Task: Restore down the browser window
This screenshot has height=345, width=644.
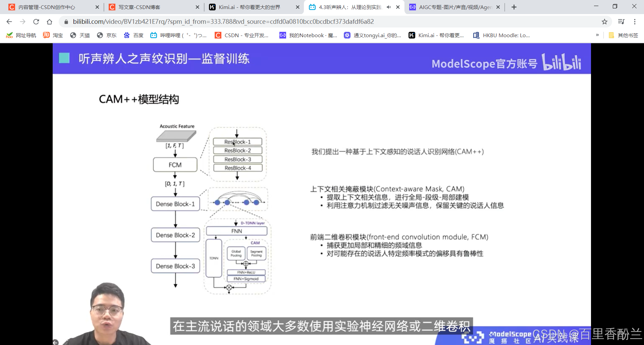Action: point(615,6)
